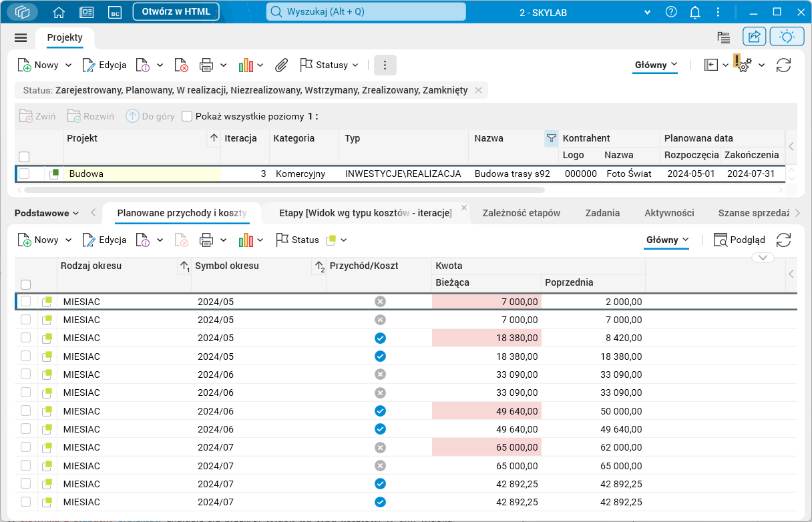Enable Pokaż wszystkie poziomy checkbox
This screenshot has width=812, height=522.
pos(187,116)
